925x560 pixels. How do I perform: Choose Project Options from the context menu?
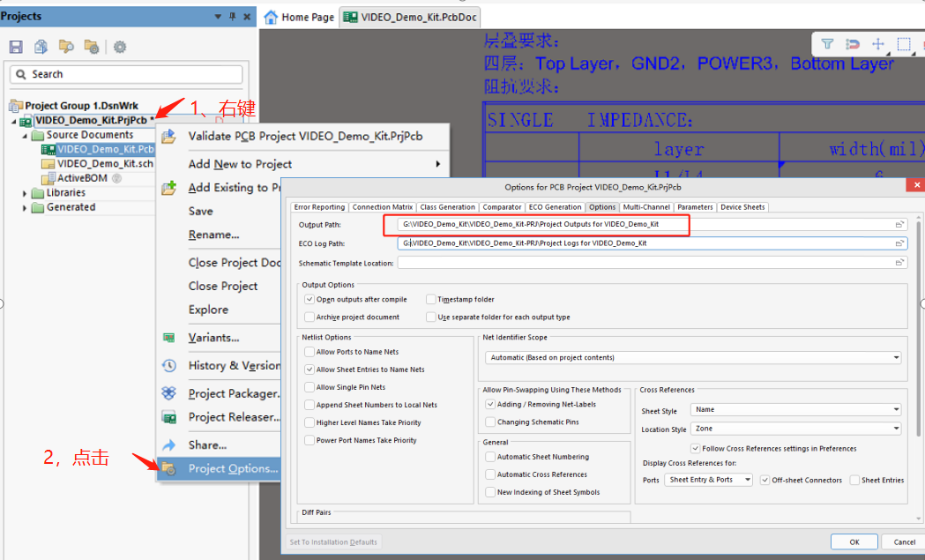coord(233,468)
